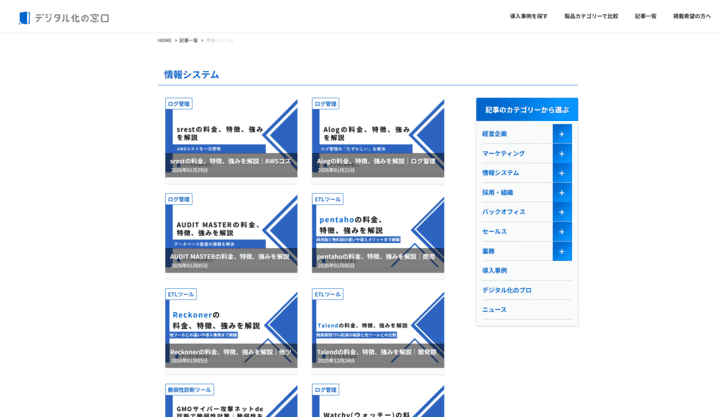Go to HOME in the breadcrumb
Image resolution: width=720 pixels, height=417 pixels.
tap(164, 40)
